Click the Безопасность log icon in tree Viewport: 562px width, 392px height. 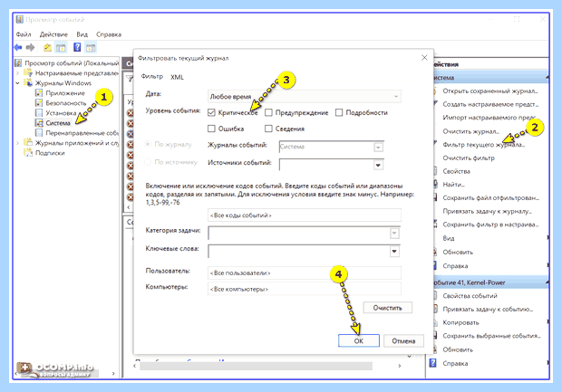click(x=39, y=103)
